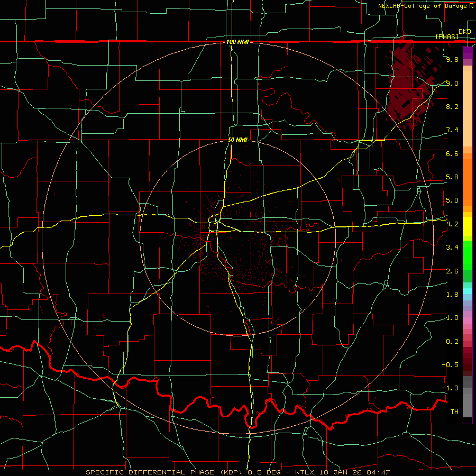The image size is (476, 476).
Task: Click the 2.6 scale value
Action: 452,271
